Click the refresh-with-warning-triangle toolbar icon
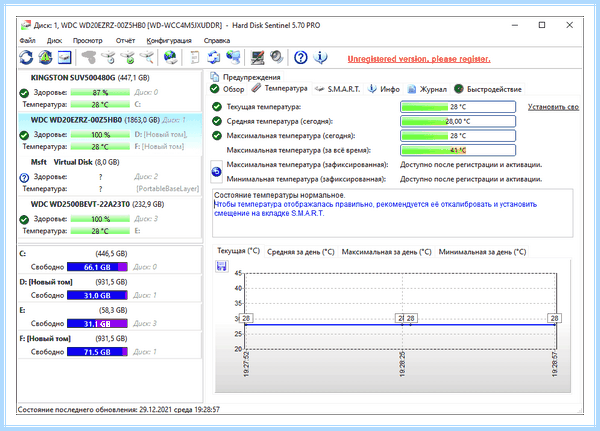 [x=46, y=57]
